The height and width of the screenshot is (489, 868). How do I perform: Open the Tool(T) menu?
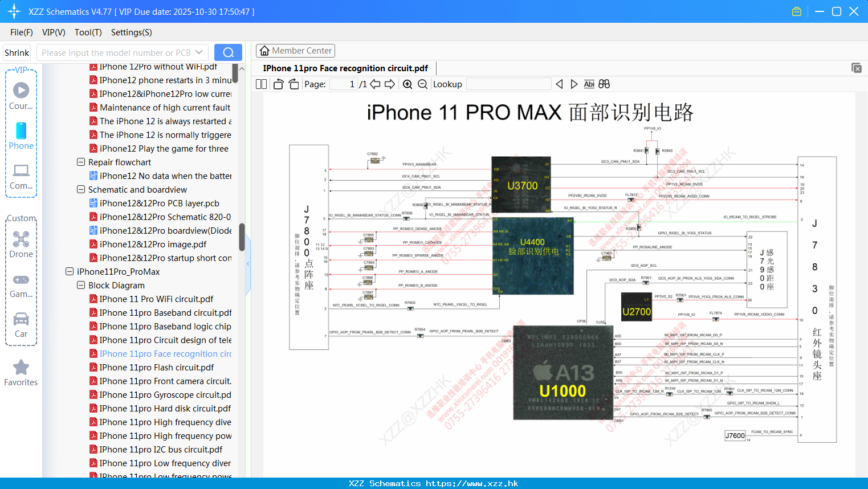click(x=88, y=32)
